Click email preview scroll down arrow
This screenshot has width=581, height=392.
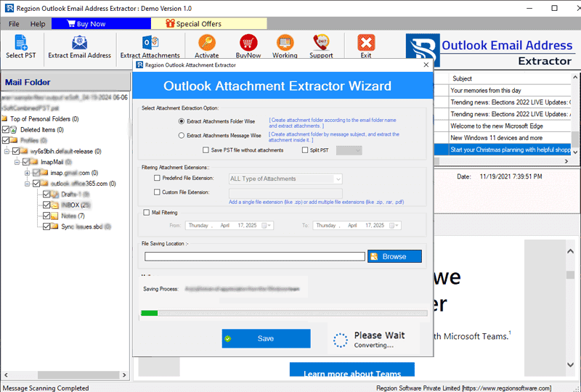click(570, 364)
